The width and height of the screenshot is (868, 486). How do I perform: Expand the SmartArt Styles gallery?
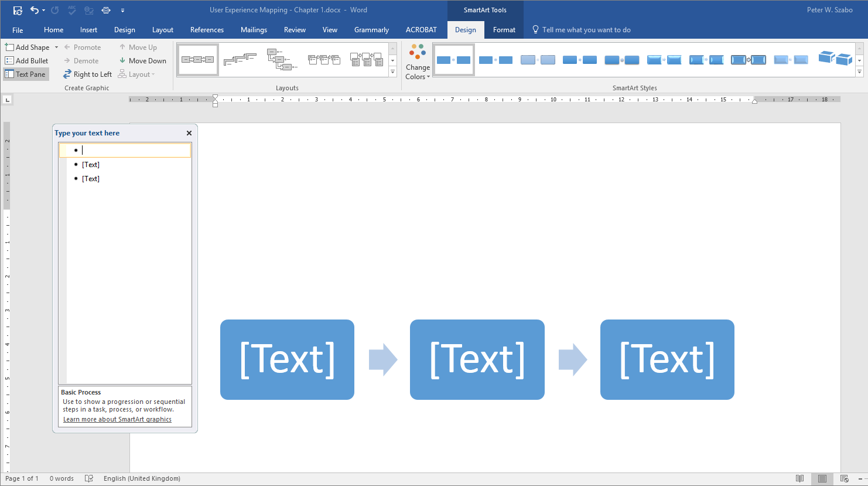(859, 72)
